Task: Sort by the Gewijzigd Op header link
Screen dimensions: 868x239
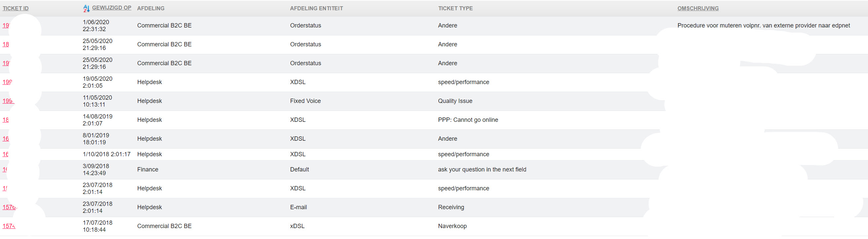Action: click(112, 8)
